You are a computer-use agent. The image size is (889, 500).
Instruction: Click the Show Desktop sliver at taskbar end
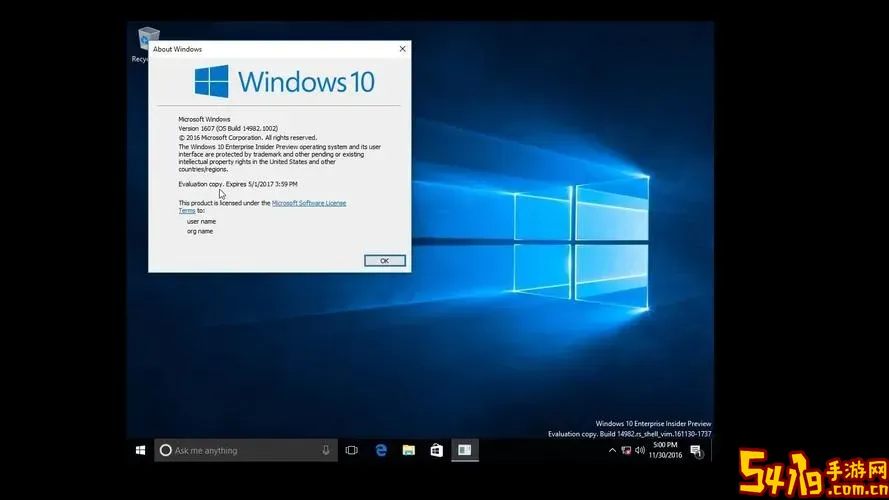(x=712, y=450)
